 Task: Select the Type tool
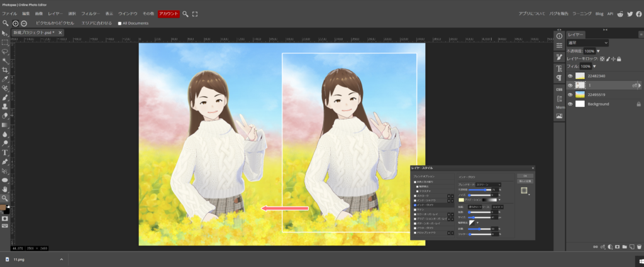tap(5, 152)
